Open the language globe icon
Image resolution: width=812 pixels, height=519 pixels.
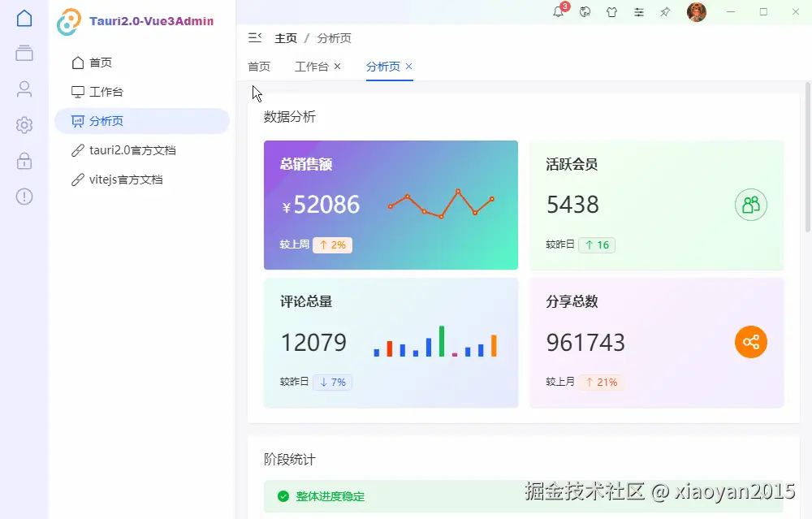(585, 12)
